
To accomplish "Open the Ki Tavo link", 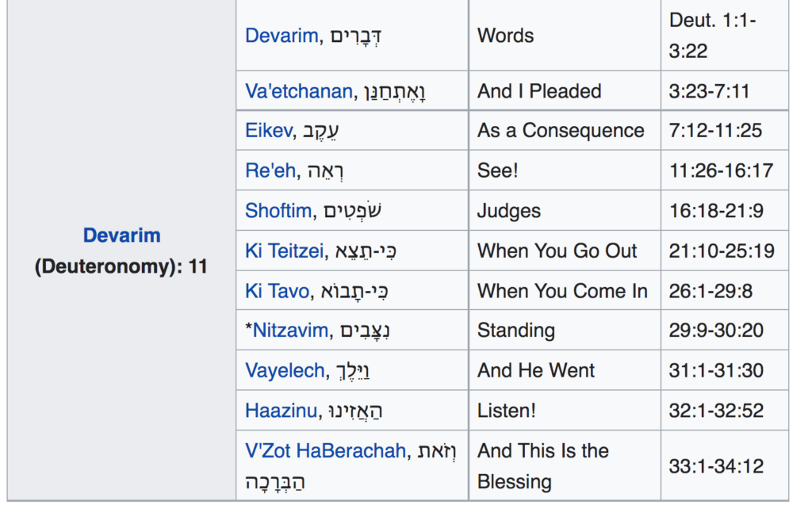I will tap(277, 291).
